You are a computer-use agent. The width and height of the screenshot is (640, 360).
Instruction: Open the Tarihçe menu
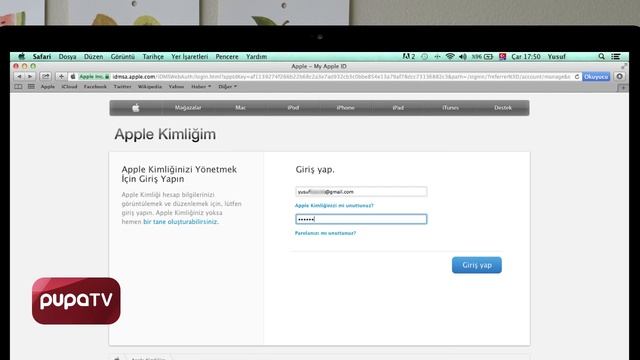(153, 56)
